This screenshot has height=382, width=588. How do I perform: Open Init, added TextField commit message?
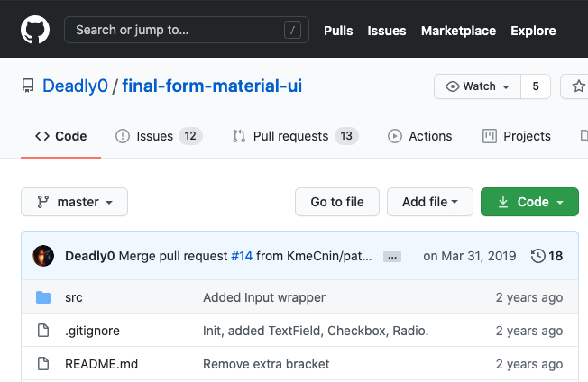tap(316, 331)
